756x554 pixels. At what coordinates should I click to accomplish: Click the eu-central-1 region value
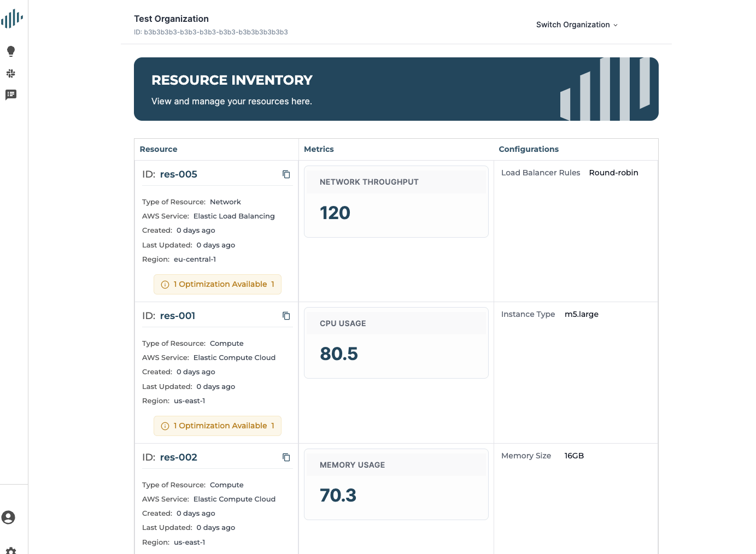pos(195,260)
